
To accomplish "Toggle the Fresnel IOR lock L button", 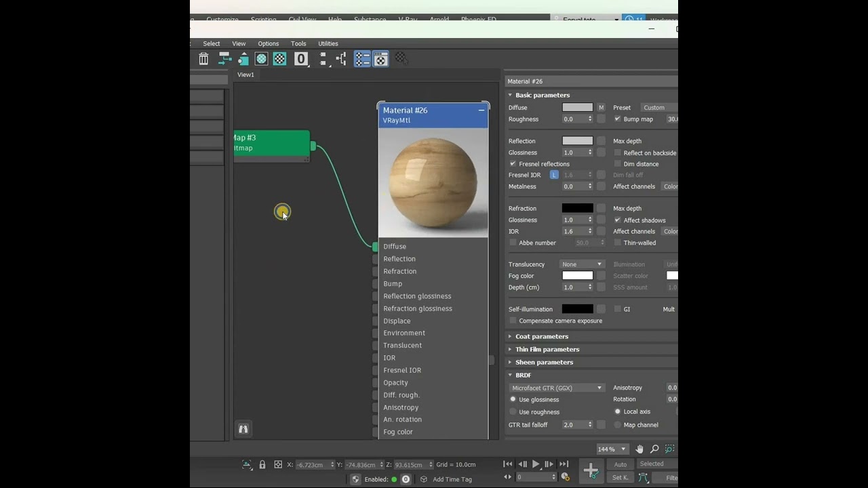I will point(554,175).
